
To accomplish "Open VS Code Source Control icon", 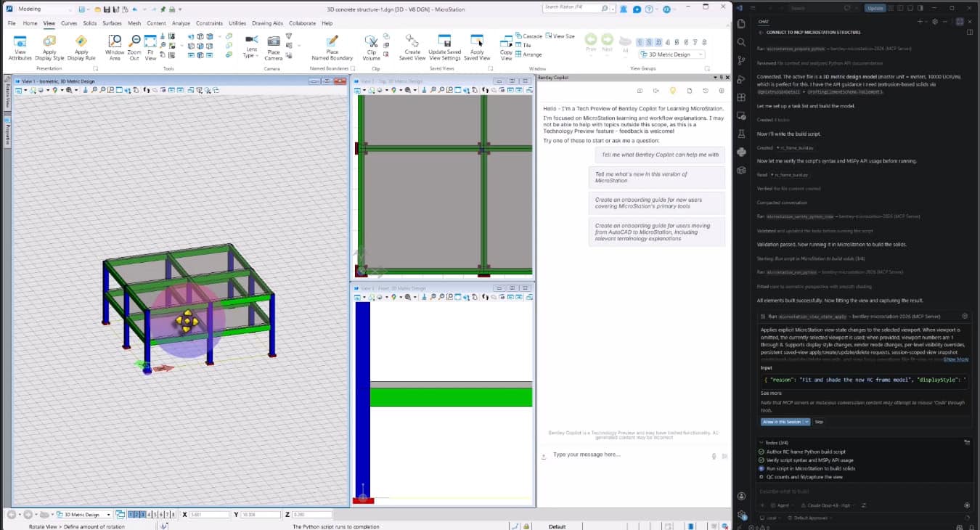I will coord(741,60).
